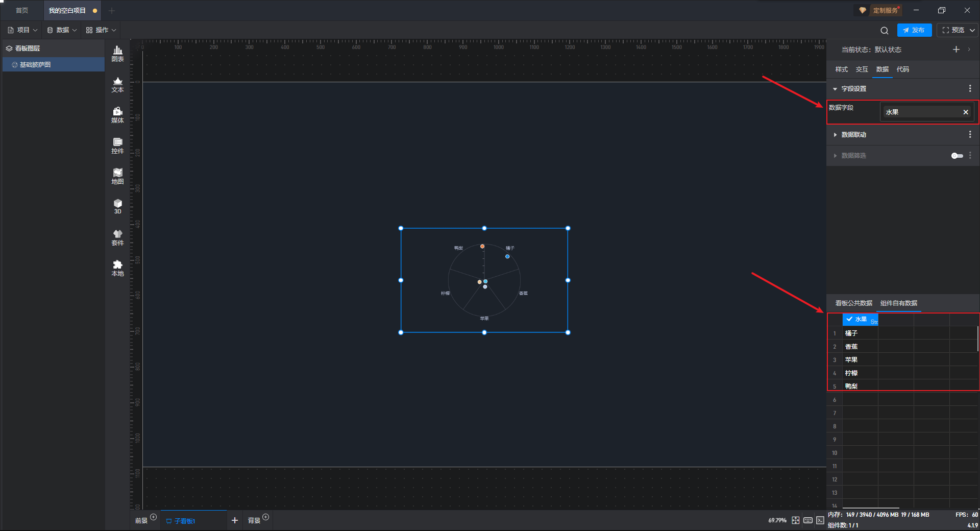Click the 数据字段 input field
980x531 pixels.
click(x=926, y=112)
